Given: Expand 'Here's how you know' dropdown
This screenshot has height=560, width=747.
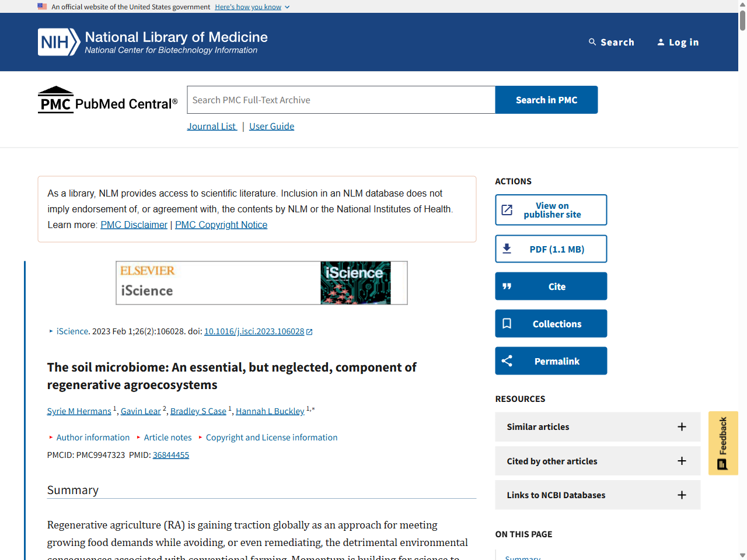Looking at the screenshot, I should [x=252, y=7].
